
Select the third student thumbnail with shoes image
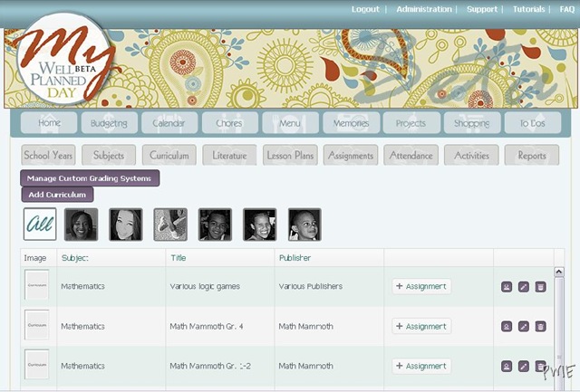[170, 225]
